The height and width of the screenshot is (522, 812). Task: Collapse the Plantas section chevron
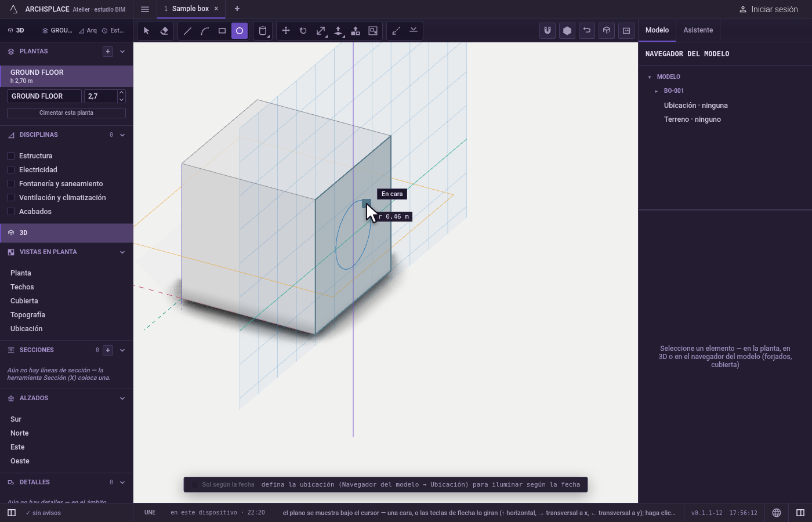point(122,52)
